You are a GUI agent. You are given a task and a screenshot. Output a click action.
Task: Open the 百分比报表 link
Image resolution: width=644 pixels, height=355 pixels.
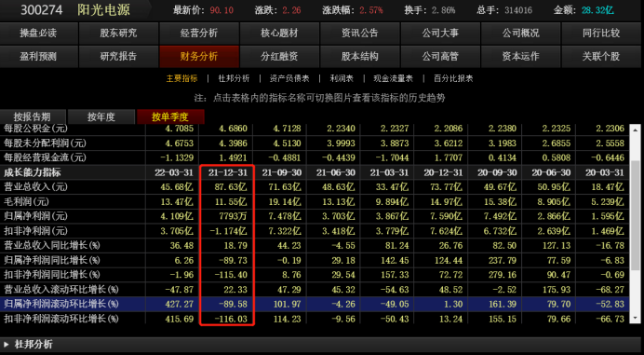[453, 78]
